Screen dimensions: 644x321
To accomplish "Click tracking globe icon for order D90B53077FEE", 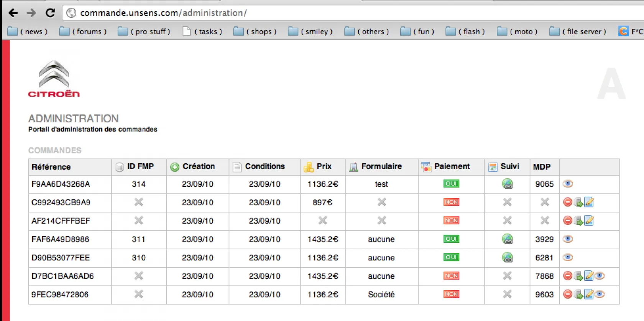I will 507,257.
